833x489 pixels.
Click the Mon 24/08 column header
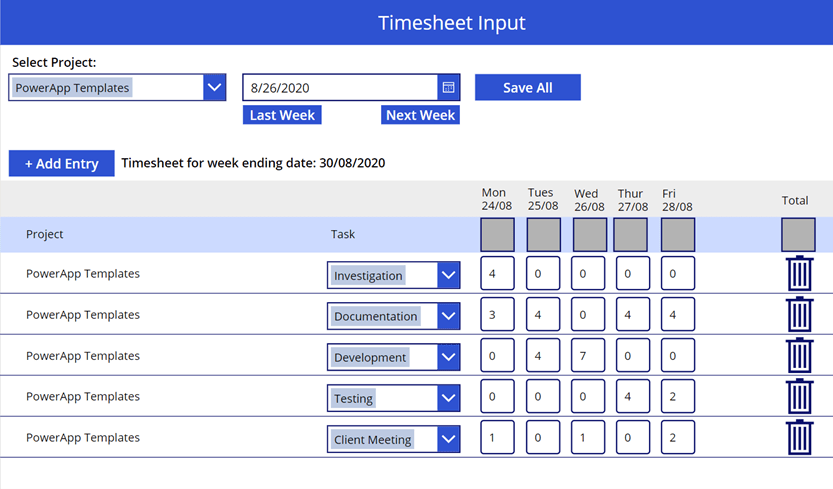[x=497, y=199]
